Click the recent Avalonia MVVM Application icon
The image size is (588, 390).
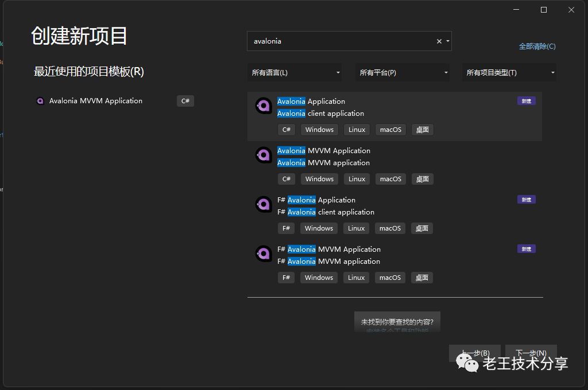[40, 101]
